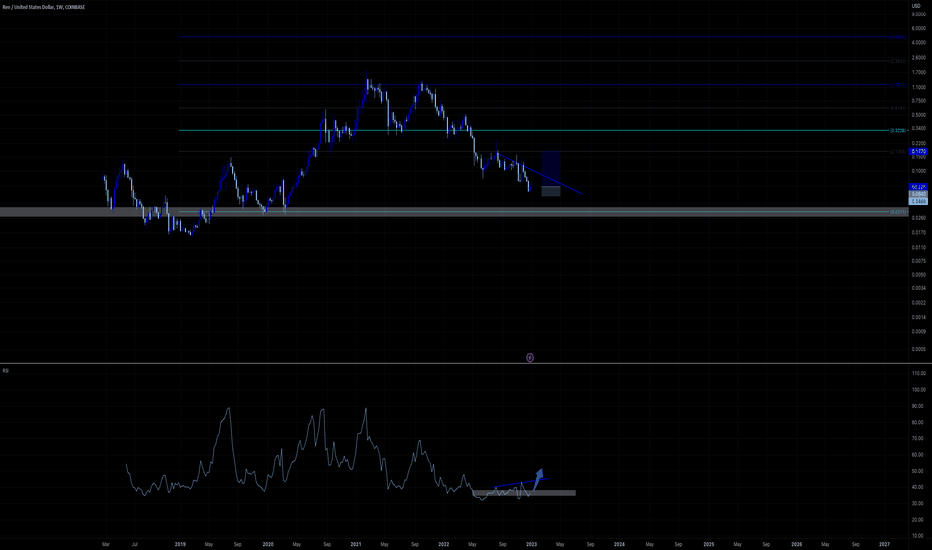Click the 2021 label on time axis
Screen dimensions: 932x550
355,544
